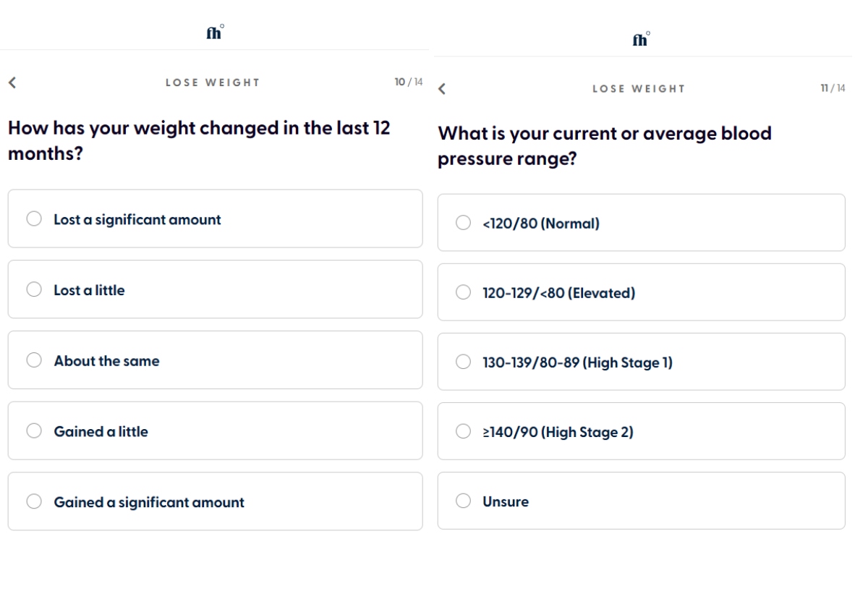Click the fh logo on the left page
Image resolution: width=868 pixels, height=615 pixels.
[x=213, y=33]
